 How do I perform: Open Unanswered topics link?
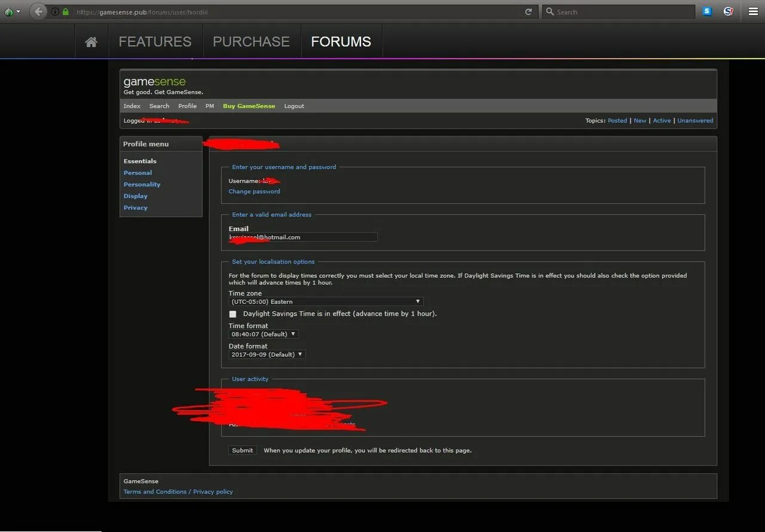coord(695,121)
